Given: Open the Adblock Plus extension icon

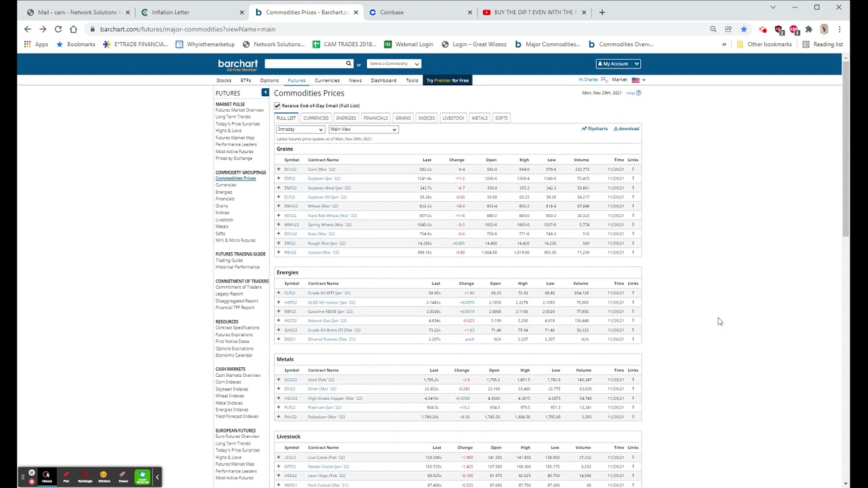Looking at the screenshot, I should point(794,29).
